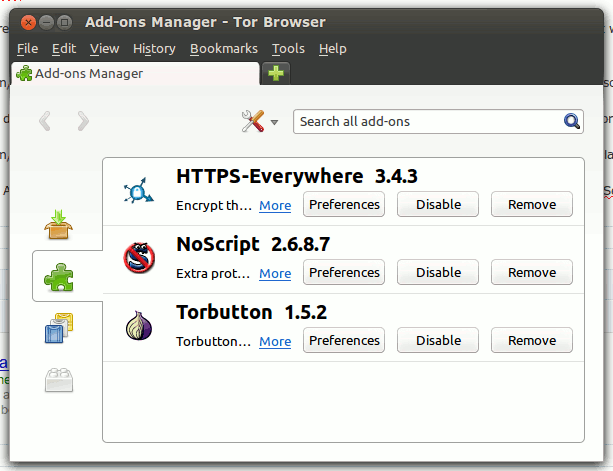This screenshot has height=471, width=613.
Task: Remove the HTTPS-Everywhere extension
Action: (x=532, y=204)
